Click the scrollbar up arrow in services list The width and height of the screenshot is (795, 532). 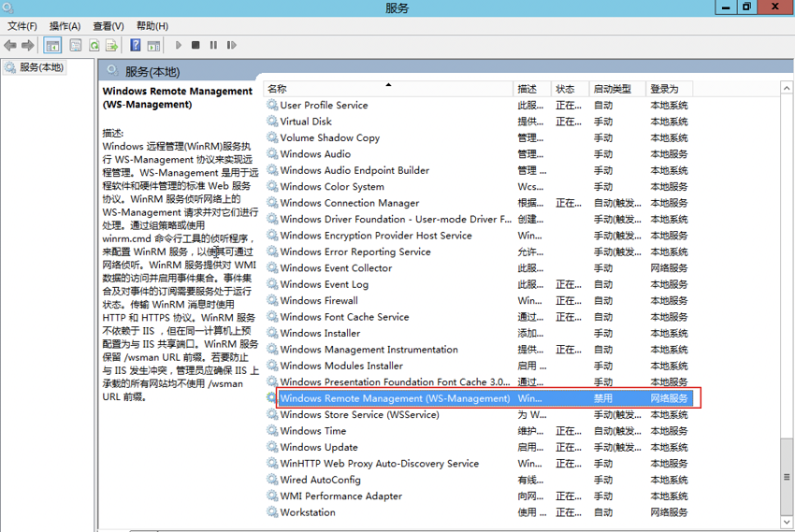[787, 88]
